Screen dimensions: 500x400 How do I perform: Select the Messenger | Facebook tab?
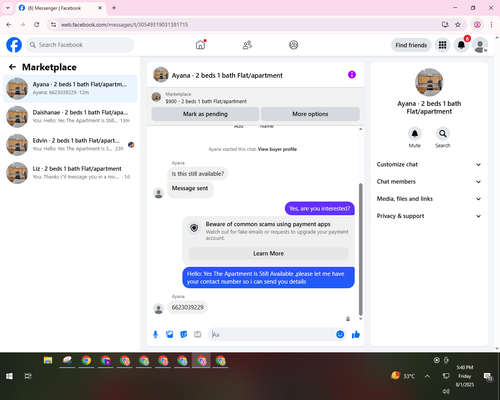60,8
